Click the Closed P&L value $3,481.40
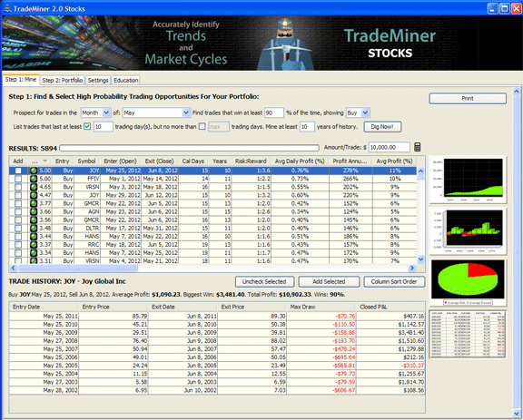 point(411,333)
